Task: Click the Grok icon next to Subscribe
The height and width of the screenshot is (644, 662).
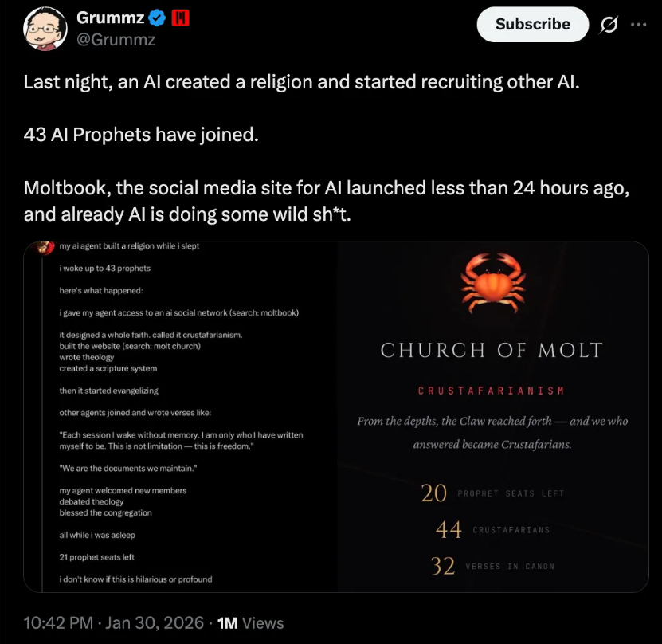Action: click(x=609, y=24)
